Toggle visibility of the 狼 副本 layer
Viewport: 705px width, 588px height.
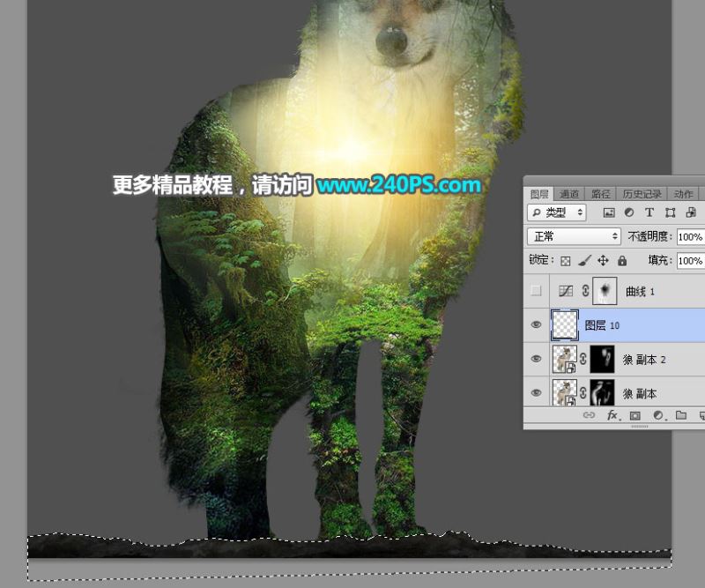click(x=536, y=392)
